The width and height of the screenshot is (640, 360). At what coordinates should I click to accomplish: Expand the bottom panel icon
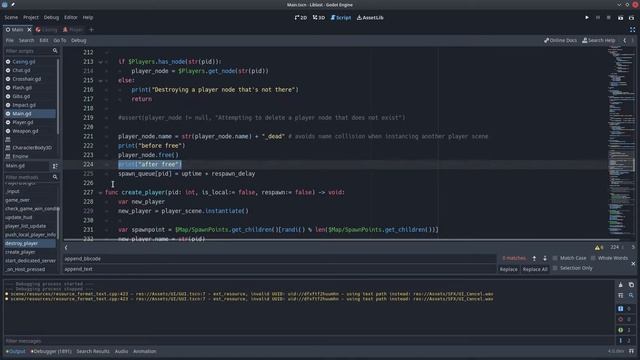coord(632,351)
